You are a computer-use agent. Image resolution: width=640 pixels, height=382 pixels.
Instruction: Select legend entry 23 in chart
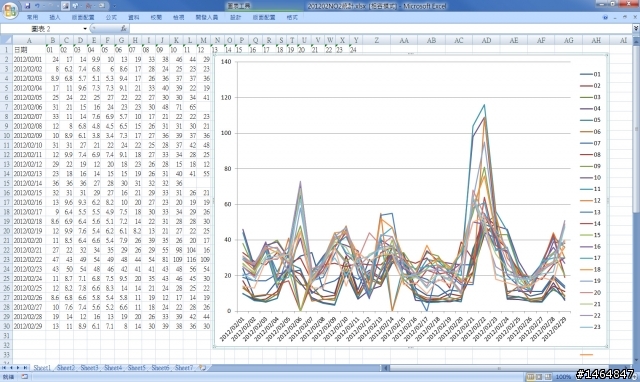click(590, 327)
